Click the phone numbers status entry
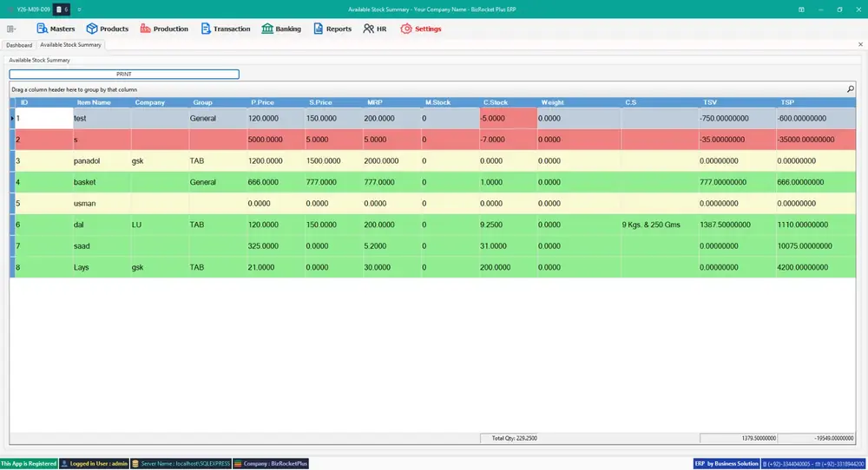868x470 pixels. click(x=814, y=463)
